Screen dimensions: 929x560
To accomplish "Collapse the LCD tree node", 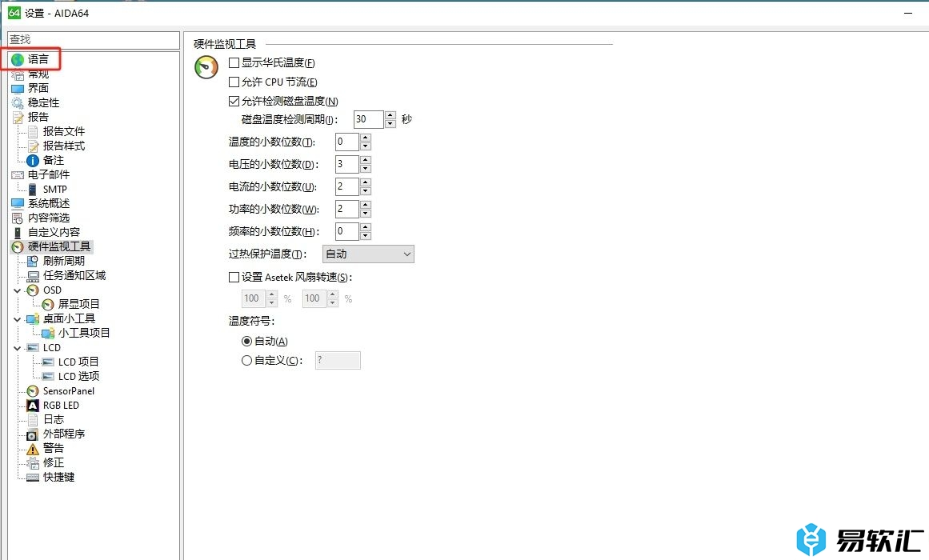I will pyautogui.click(x=17, y=348).
